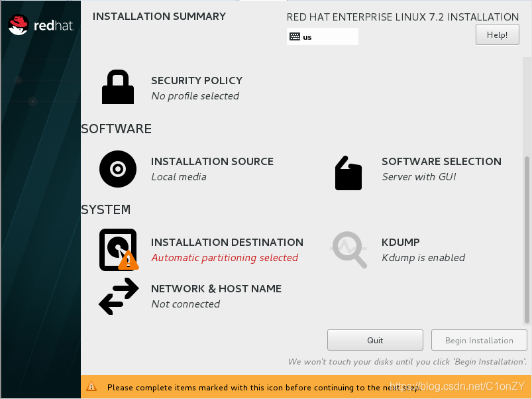This screenshot has width=532, height=399.
Task: Open the NETWORK & HOST NAME title
Action: click(216, 289)
